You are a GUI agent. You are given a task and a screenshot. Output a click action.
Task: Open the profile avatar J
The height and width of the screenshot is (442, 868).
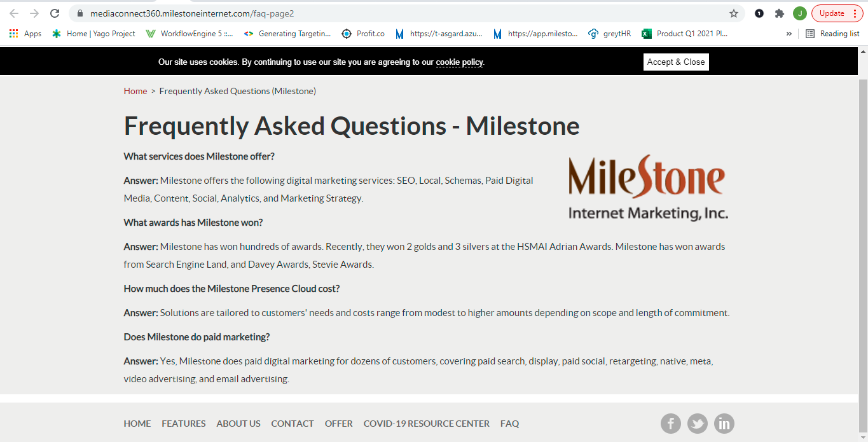pos(799,13)
